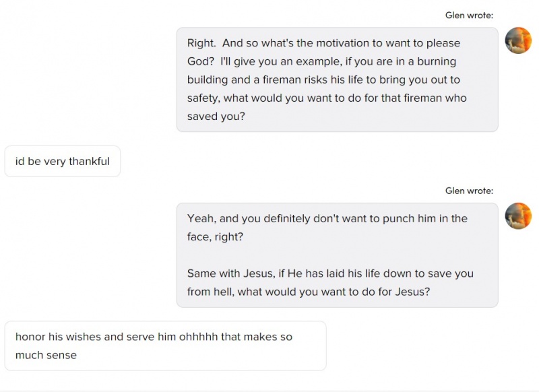Image resolution: width=539 pixels, height=392 pixels.
Task: Click the words "much sense" in last reply
Action: 46,355
